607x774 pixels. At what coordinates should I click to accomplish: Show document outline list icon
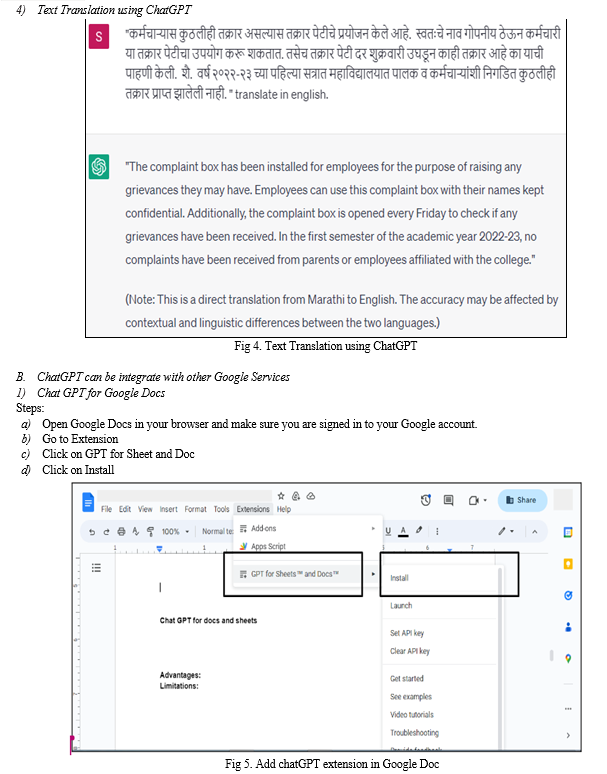(96, 568)
